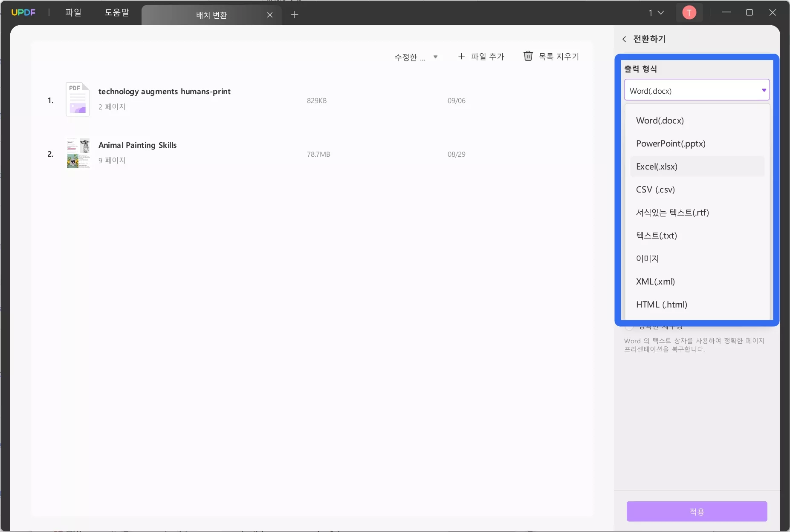Click the 목록 지우기 trash button
Screen dimensions: 790x532
(551, 56)
